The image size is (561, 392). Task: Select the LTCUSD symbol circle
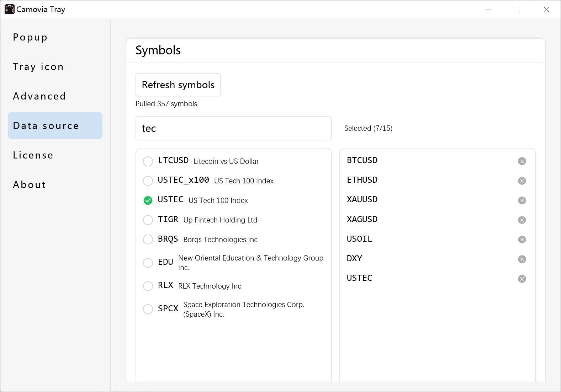[x=148, y=161]
